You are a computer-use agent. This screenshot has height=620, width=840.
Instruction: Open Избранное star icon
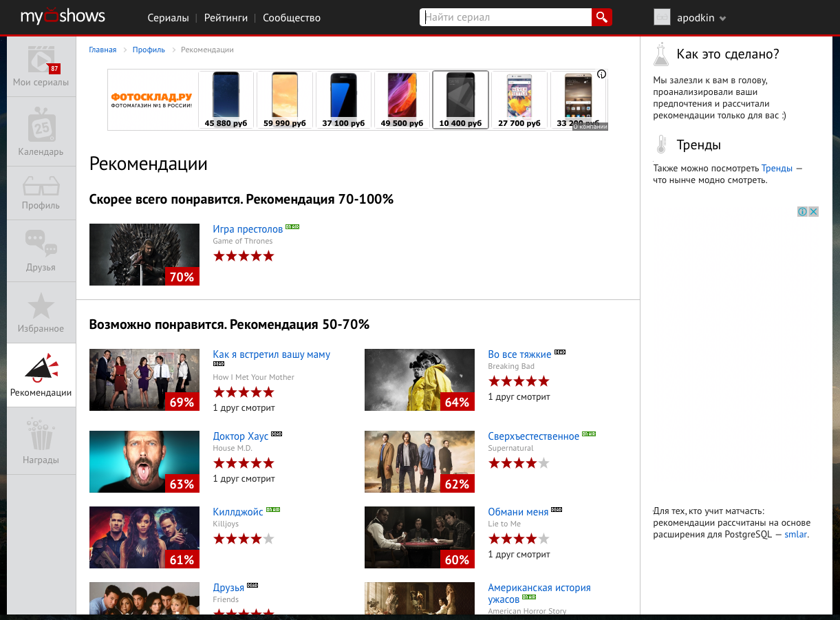(x=41, y=306)
